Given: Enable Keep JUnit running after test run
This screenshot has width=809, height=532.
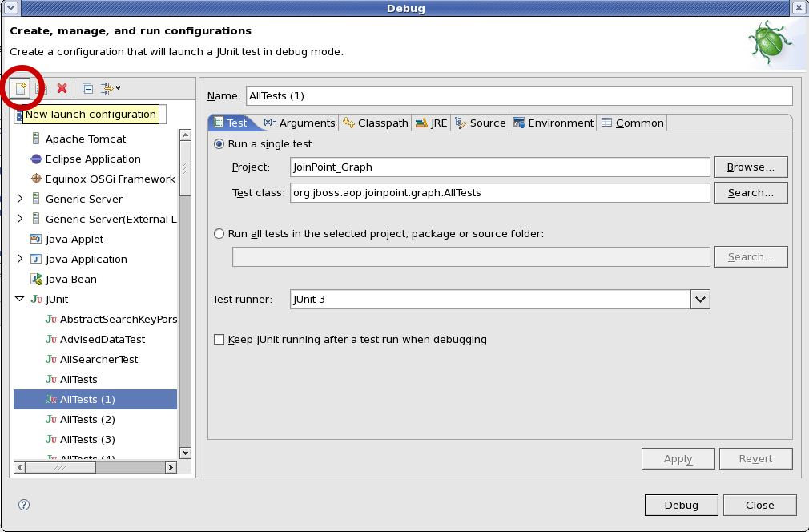Looking at the screenshot, I should (x=219, y=339).
